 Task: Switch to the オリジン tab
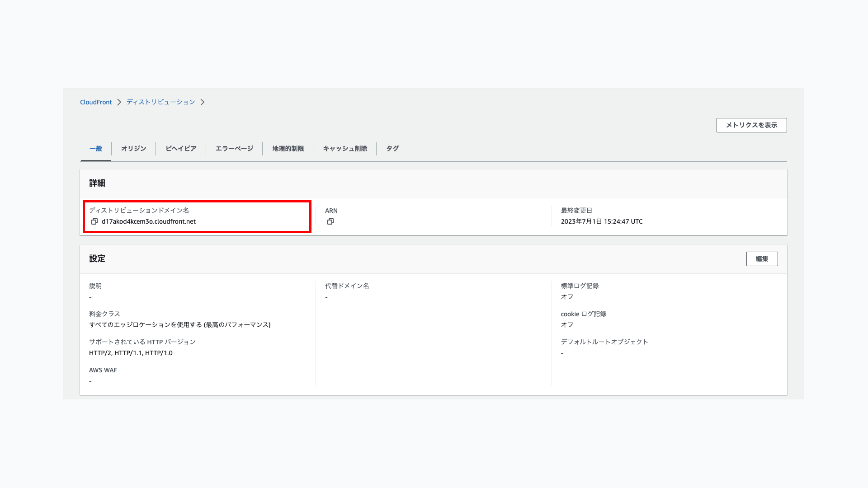pos(133,149)
